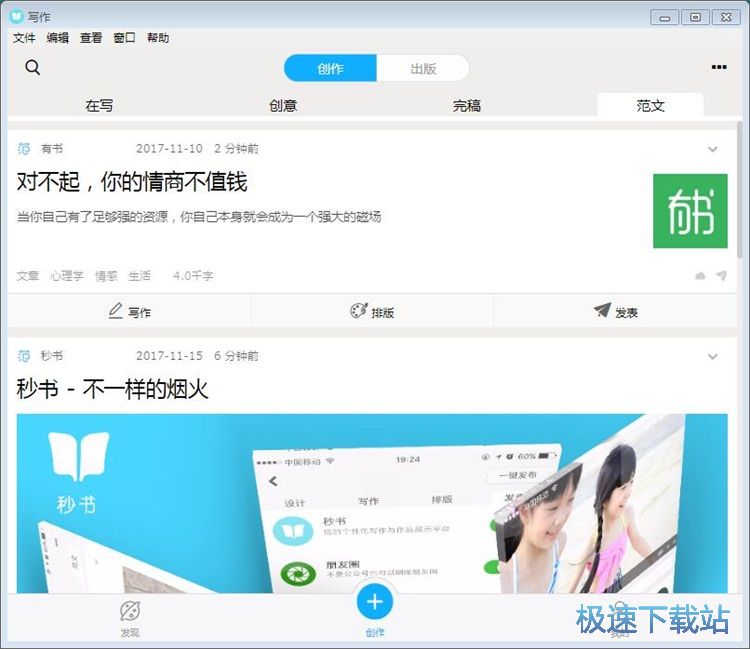Open the 编辑 menu
The width and height of the screenshot is (750, 649).
point(57,38)
